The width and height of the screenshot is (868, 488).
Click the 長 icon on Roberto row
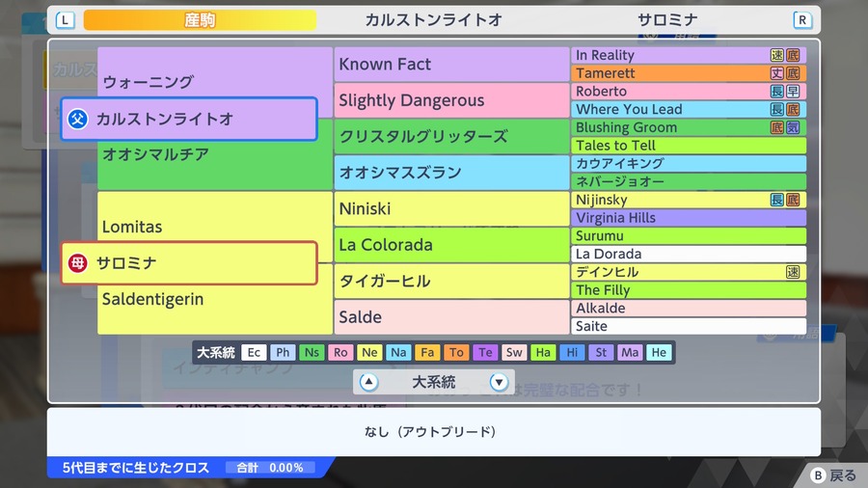click(x=777, y=92)
